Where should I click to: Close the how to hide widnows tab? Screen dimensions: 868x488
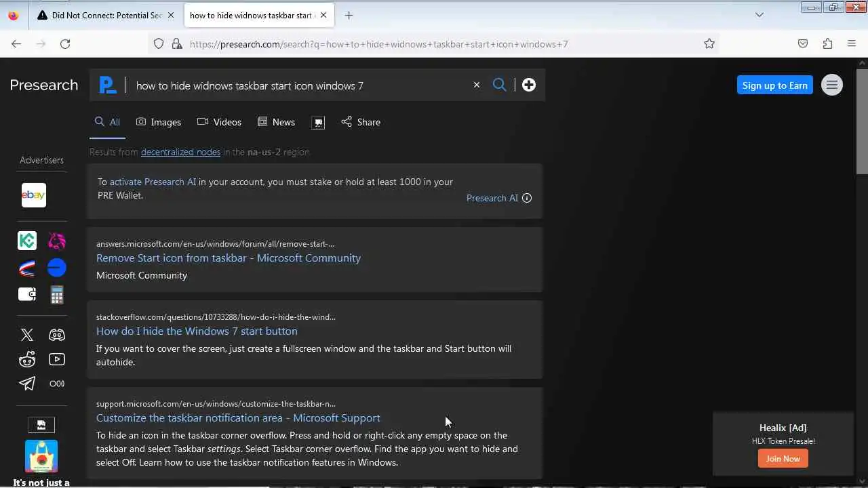pos(323,15)
